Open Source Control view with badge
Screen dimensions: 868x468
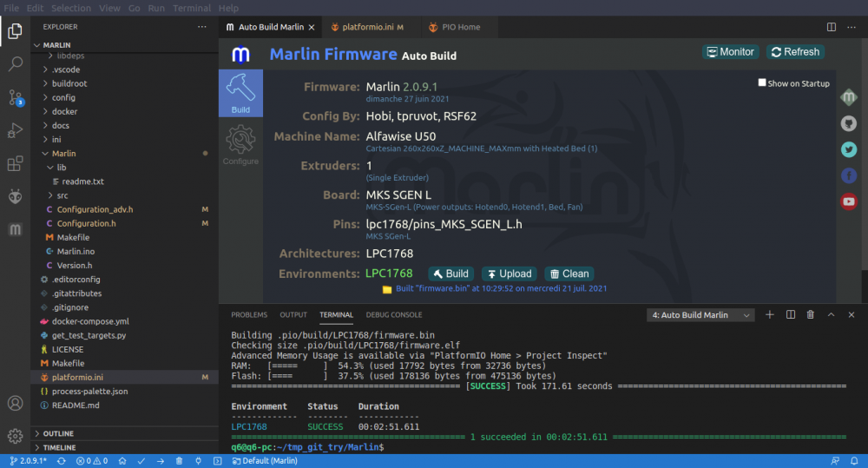tap(15, 97)
